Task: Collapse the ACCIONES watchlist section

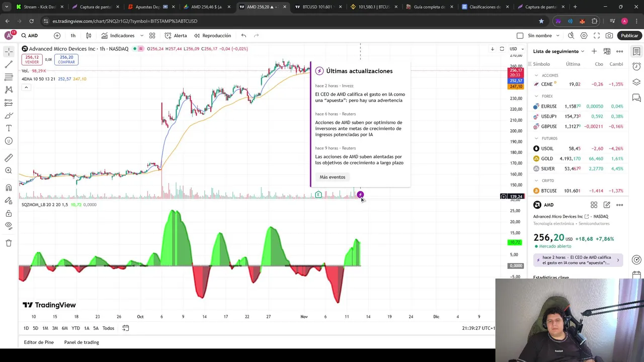Action: point(536,75)
